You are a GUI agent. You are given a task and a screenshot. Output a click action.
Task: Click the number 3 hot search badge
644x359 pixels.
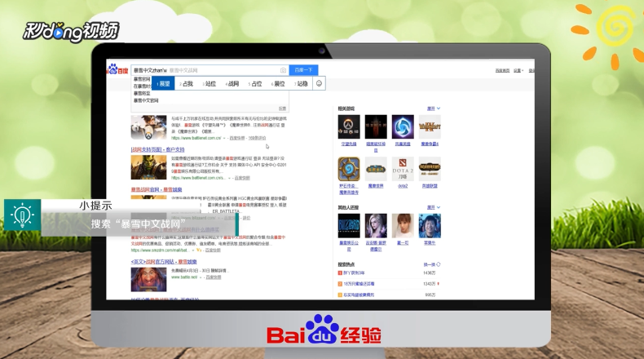tap(340, 295)
